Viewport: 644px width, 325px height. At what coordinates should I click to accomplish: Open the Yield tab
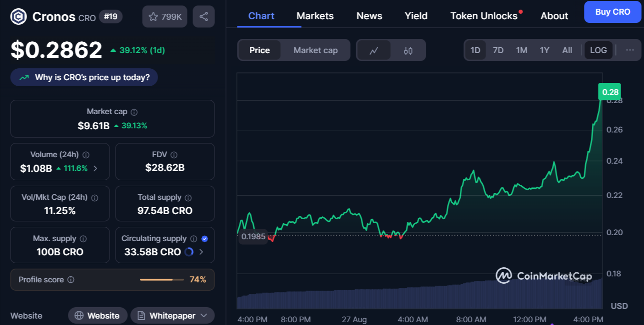[416, 16]
